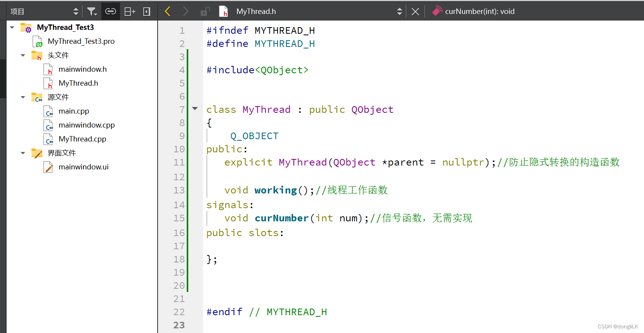Click the main.cpp file icon
The width and height of the screenshot is (644, 333).
pos(48,111)
